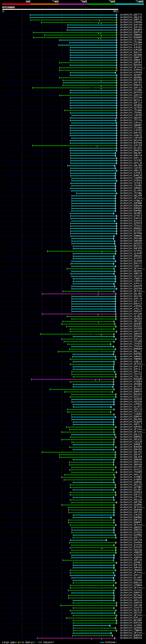The image size is (146, 644).
Task: Open hit UniRef100_Q9FFJ9
Action: point(131,20)
